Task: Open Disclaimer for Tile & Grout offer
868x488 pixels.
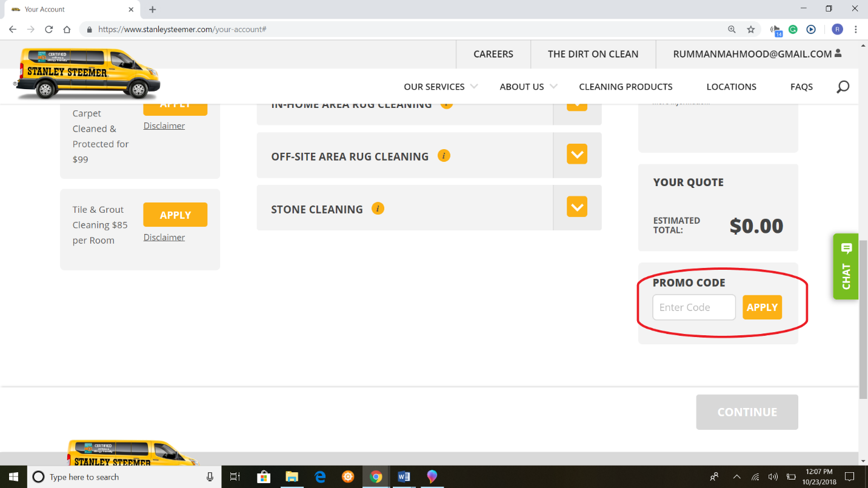Action: 164,237
